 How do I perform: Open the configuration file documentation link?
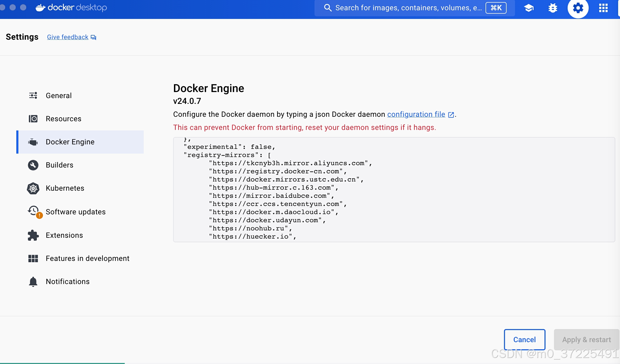coord(416,114)
